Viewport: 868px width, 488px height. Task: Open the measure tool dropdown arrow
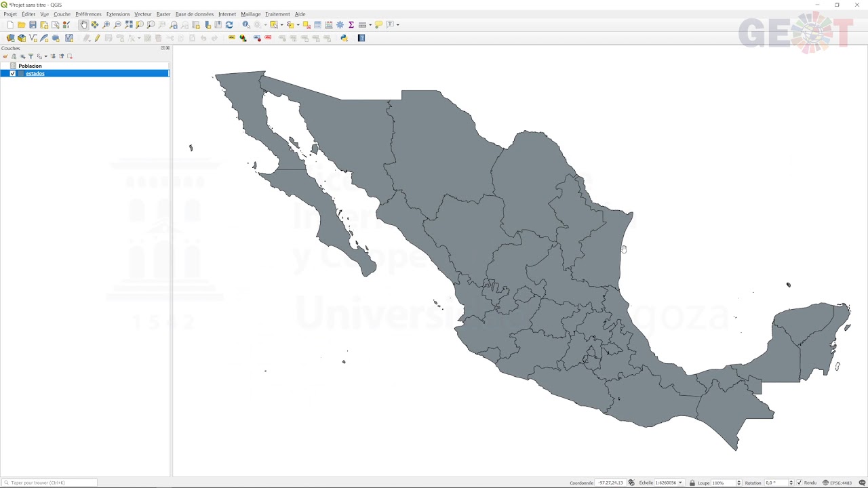point(370,25)
